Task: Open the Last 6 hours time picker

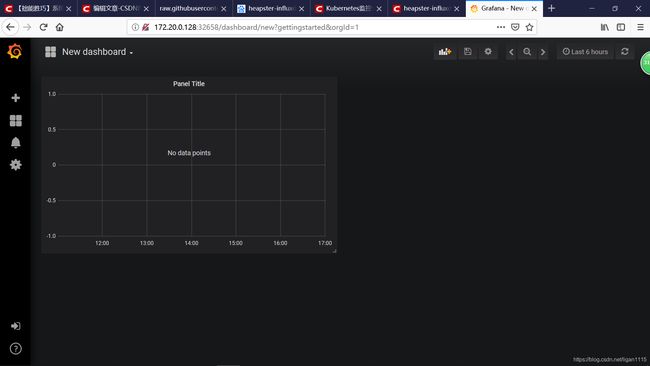Action: click(x=585, y=52)
